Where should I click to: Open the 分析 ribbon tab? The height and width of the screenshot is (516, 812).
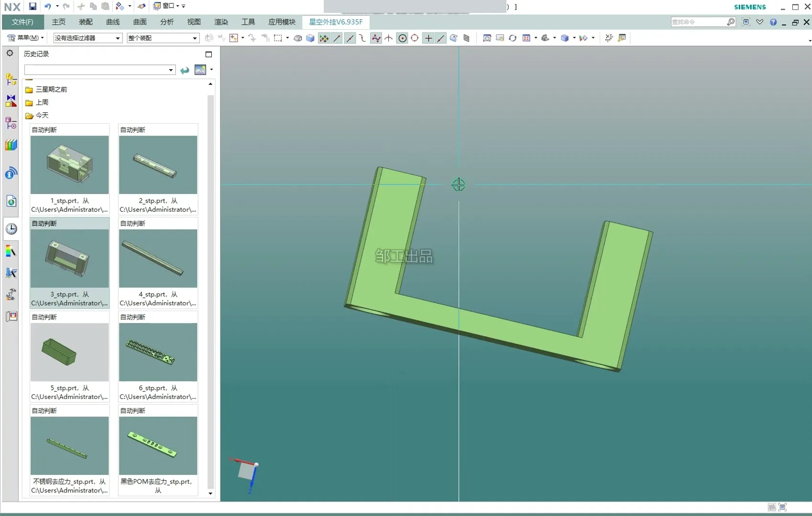[166, 22]
